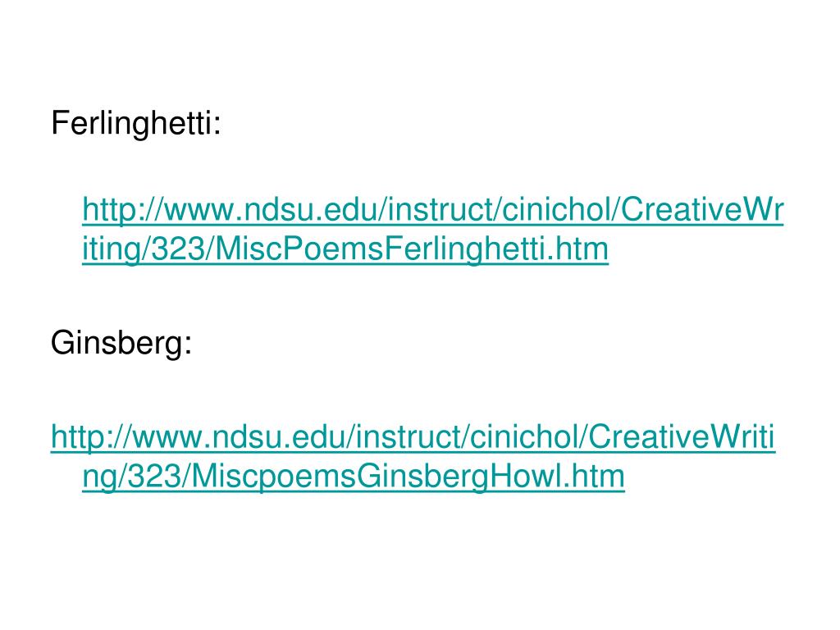Viewport: 840px width, 630px height.
Task: Click the 'MiscPoemsFerlinghetti' portion of the link
Action: pos(381,249)
